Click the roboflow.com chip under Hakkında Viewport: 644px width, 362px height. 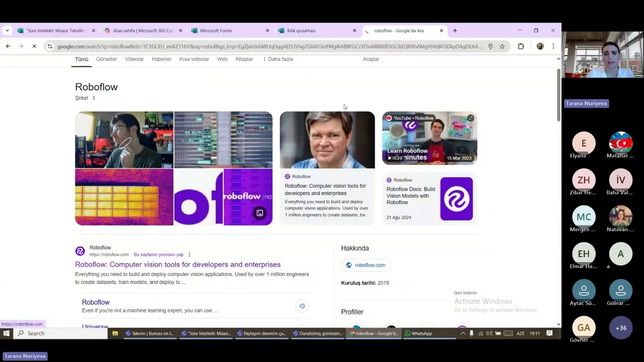coord(366,265)
